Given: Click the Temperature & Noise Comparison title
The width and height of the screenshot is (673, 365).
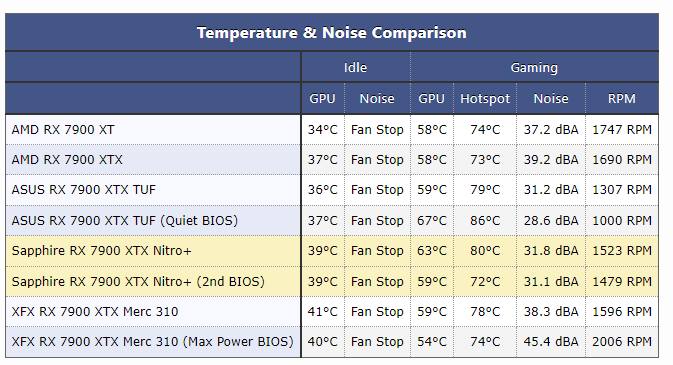Looking at the screenshot, I should (331, 33).
